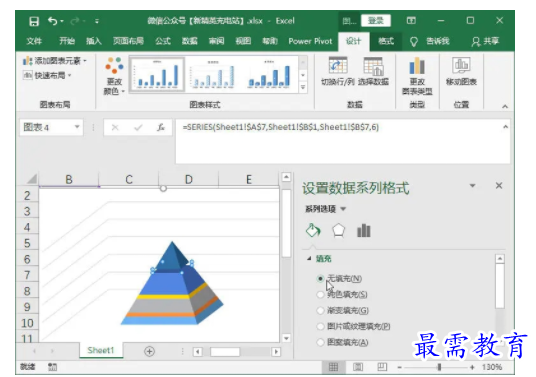Add a new sheet with plus icon
The height and width of the screenshot is (377, 536).
coord(149,351)
